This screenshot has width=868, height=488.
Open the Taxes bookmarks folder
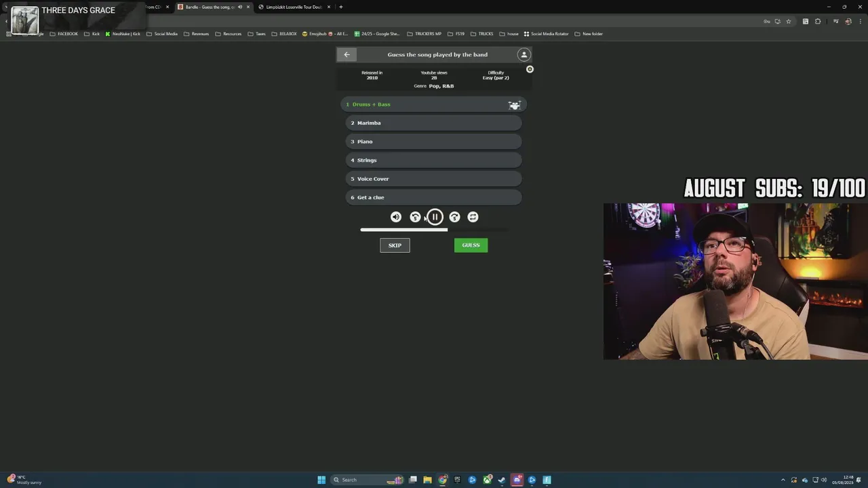tap(256, 34)
